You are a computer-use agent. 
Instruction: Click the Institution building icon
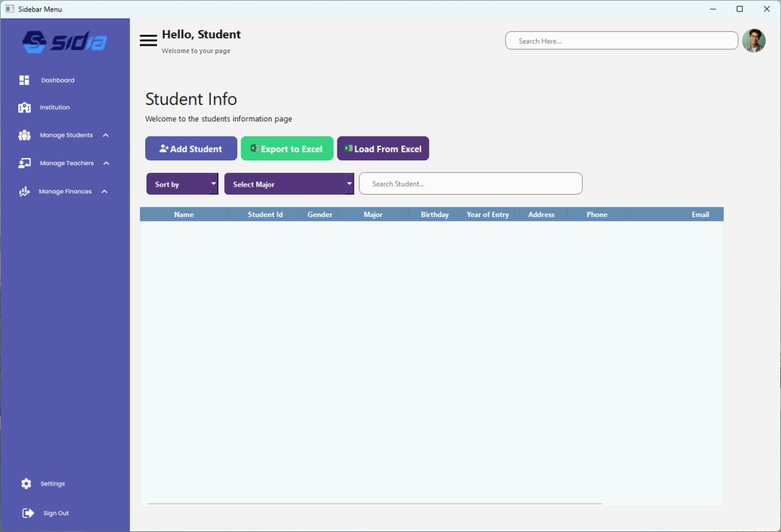click(24, 107)
